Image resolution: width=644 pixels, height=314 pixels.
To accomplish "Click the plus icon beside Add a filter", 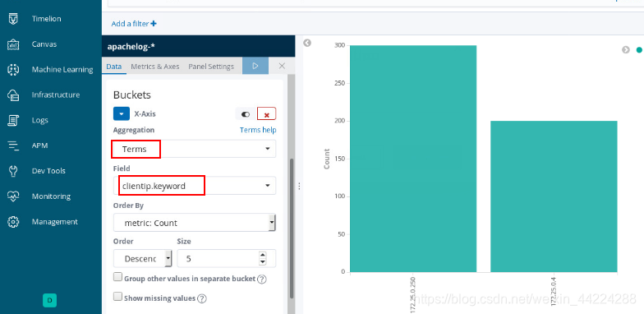I will [154, 24].
